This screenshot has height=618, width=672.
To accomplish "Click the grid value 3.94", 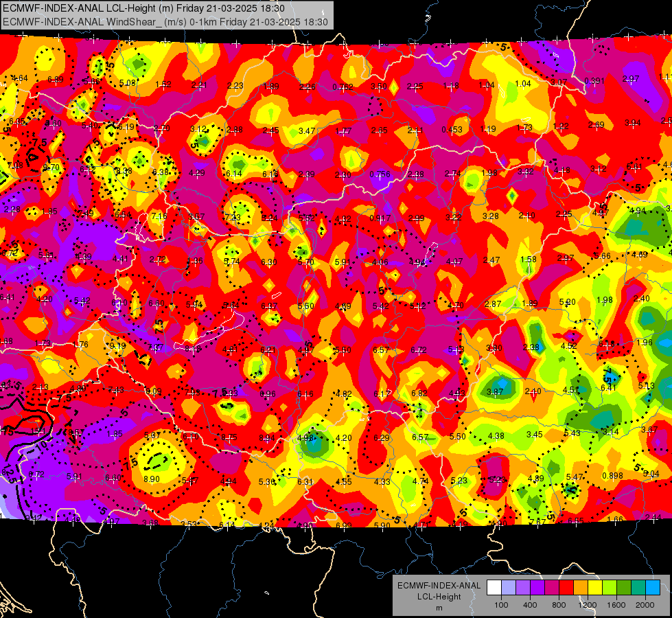I will [x=633, y=123].
